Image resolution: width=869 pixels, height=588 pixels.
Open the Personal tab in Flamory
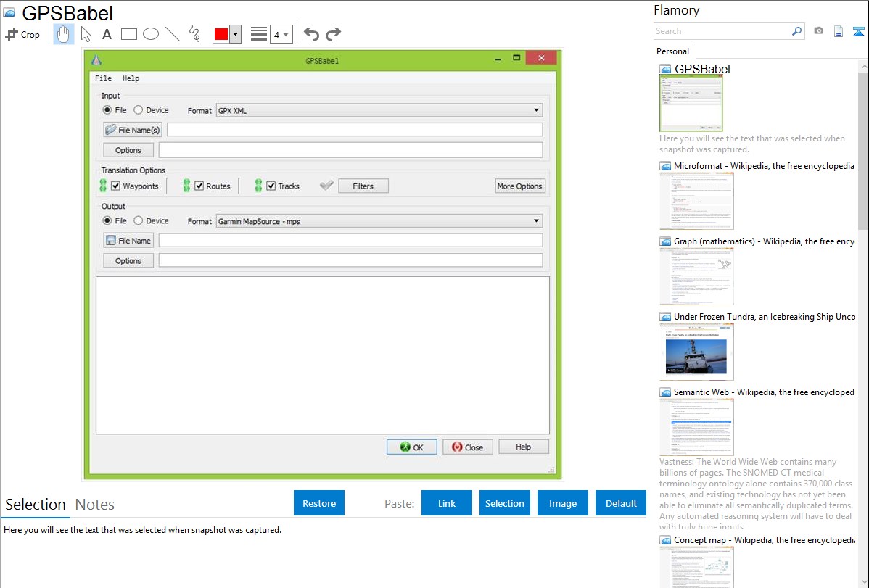(673, 51)
